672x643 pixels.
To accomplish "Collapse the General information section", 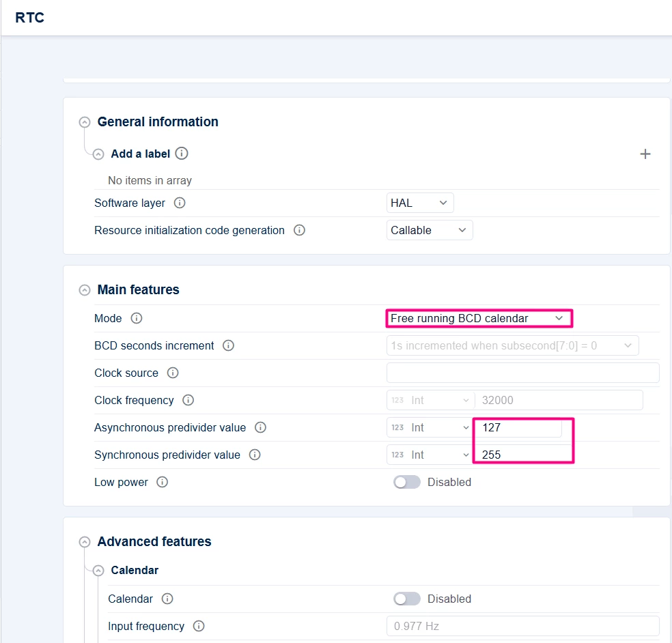I will click(x=85, y=122).
